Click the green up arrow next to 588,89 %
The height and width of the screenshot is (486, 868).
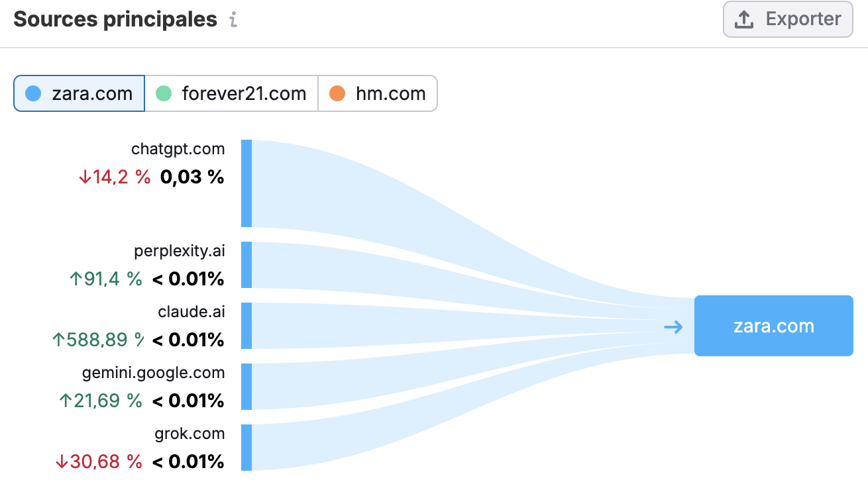[x=58, y=340]
